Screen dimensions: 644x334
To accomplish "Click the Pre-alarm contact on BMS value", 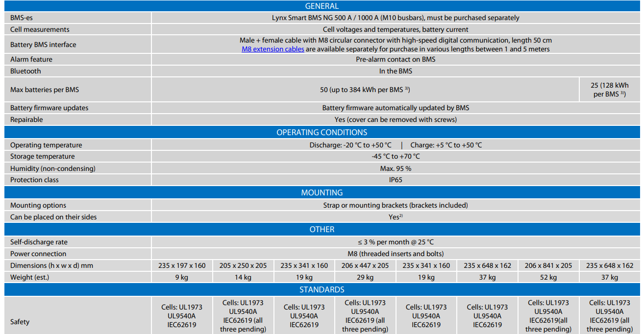I will tap(395, 59).
